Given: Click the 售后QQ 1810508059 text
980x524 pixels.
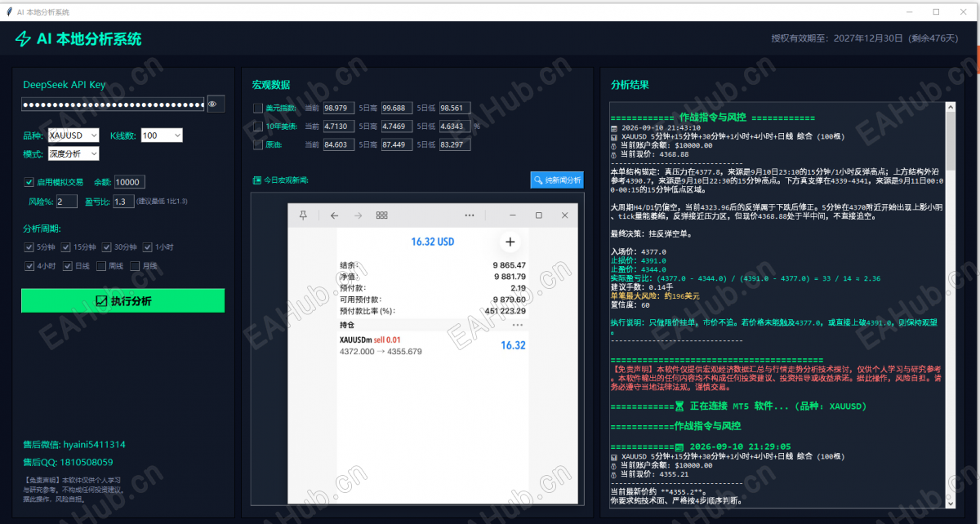Looking at the screenshot, I should pos(69,462).
